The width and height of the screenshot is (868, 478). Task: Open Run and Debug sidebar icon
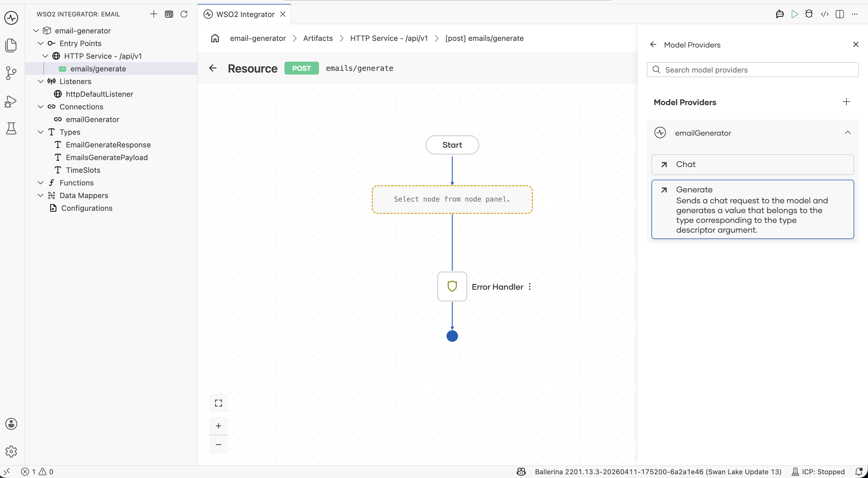11,101
